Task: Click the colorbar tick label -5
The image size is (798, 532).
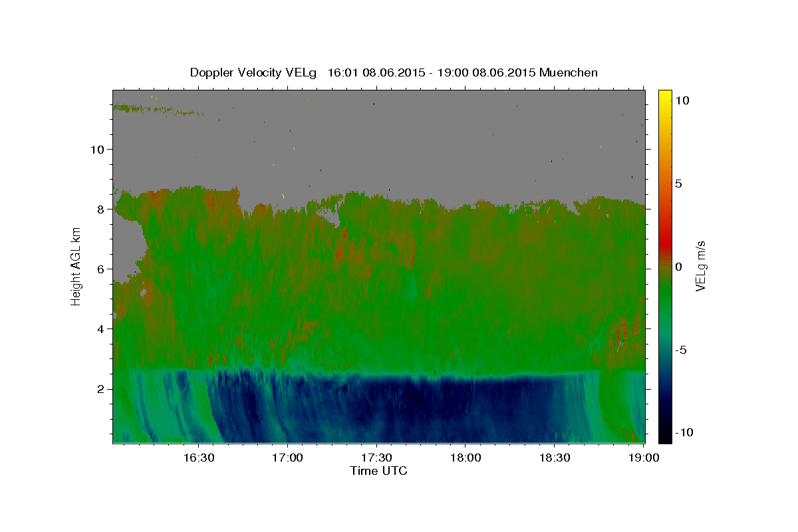Action: point(681,350)
